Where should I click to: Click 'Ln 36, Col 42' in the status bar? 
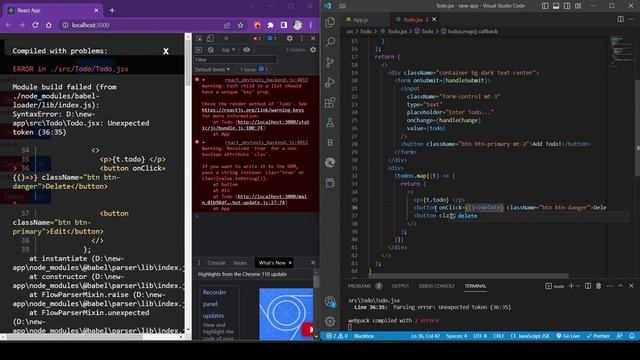click(x=425, y=336)
